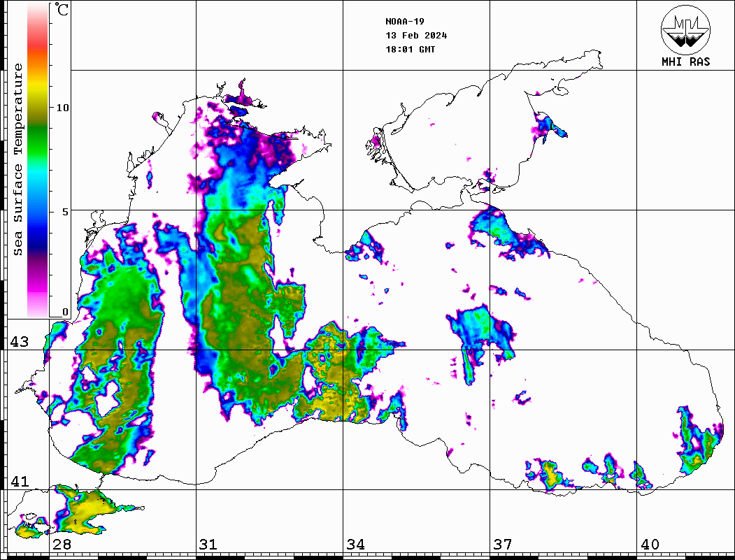Click the '°C' unit label
The width and height of the screenshot is (735, 560).
[x=62, y=9]
